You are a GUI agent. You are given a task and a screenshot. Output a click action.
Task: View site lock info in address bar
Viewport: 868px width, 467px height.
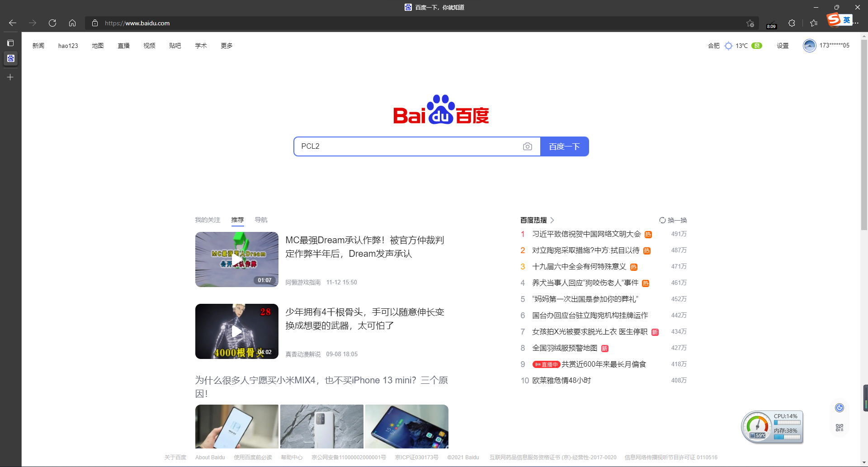point(95,23)
